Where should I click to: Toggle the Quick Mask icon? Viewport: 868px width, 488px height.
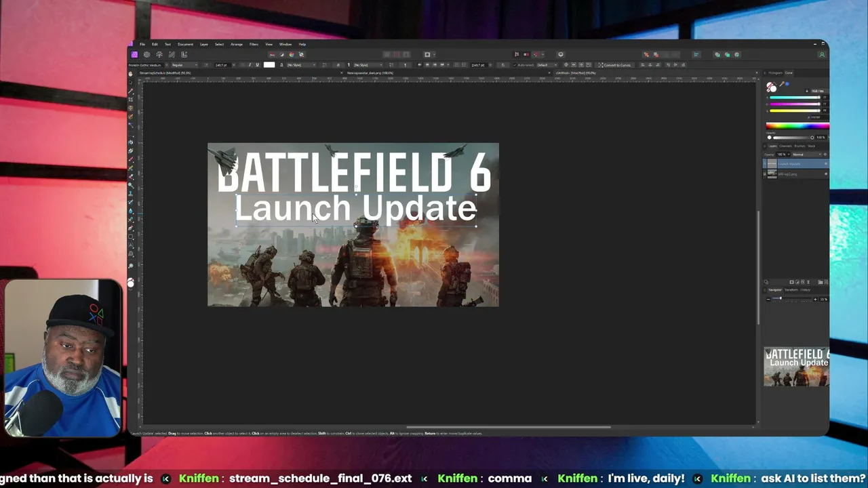[x=427, y=54]
